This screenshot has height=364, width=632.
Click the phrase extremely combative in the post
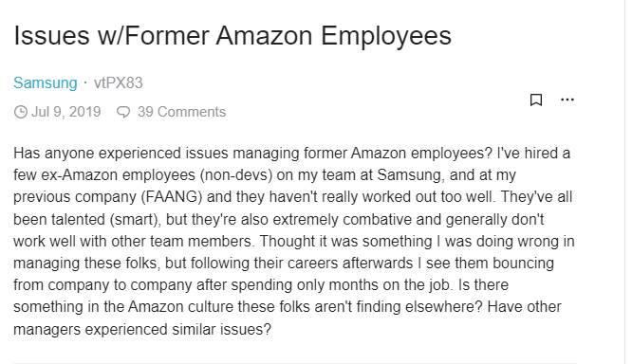(343, 220)
